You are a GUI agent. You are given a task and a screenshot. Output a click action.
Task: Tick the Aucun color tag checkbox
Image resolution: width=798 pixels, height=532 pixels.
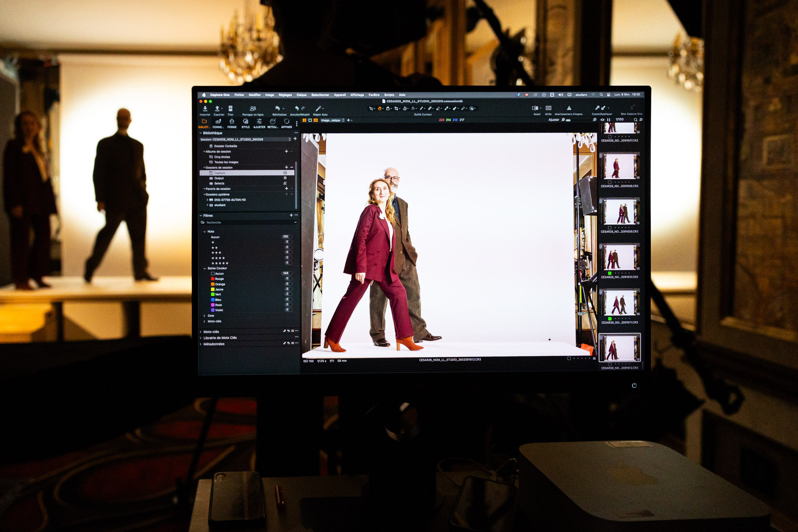[213, 273]
